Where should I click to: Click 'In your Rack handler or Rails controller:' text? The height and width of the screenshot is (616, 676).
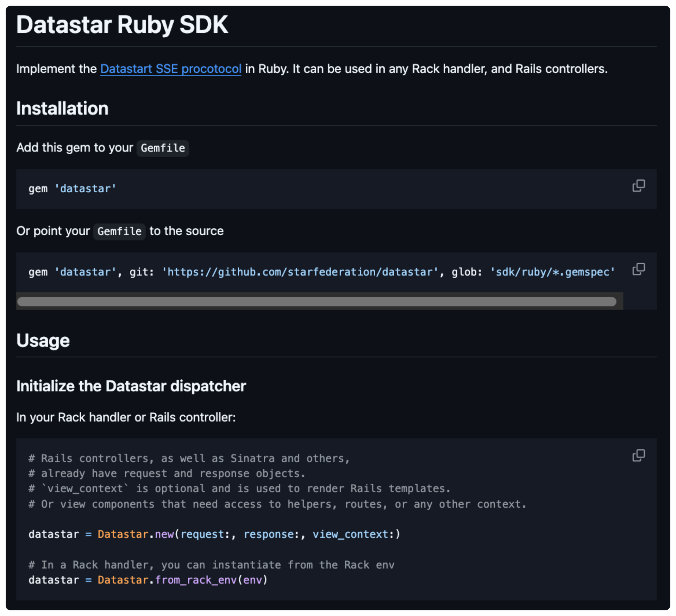coord(126,417)
